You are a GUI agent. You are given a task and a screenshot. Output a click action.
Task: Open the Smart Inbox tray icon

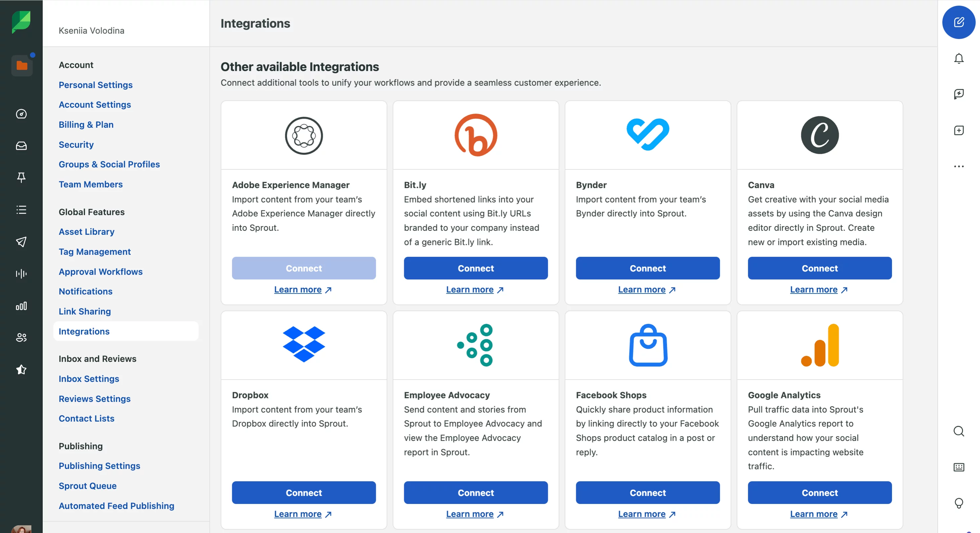tap(21, 146)
